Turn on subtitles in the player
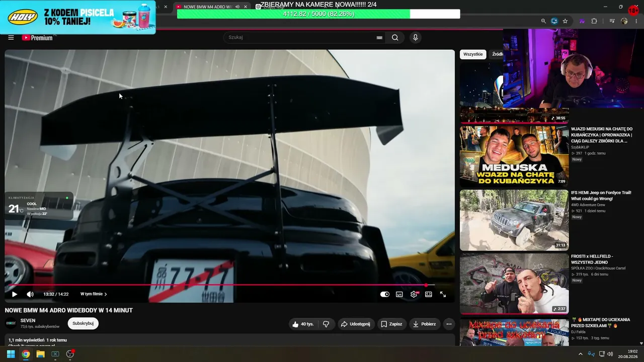The width and height of the screenshot is (644, 362). pos(399,294)
